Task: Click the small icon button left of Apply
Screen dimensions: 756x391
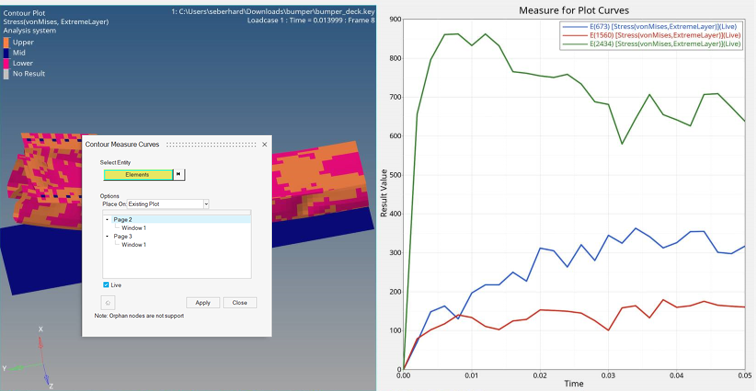Action: pyautogui.click(x=108, y=303)
